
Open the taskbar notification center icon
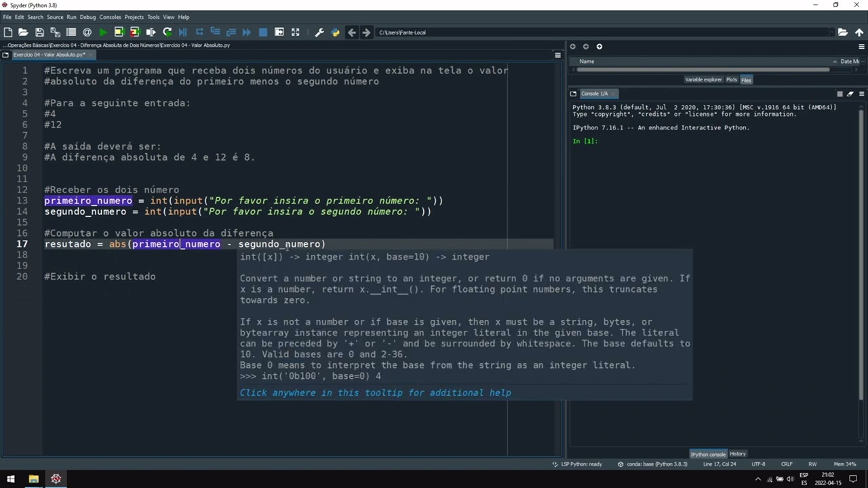854,479
